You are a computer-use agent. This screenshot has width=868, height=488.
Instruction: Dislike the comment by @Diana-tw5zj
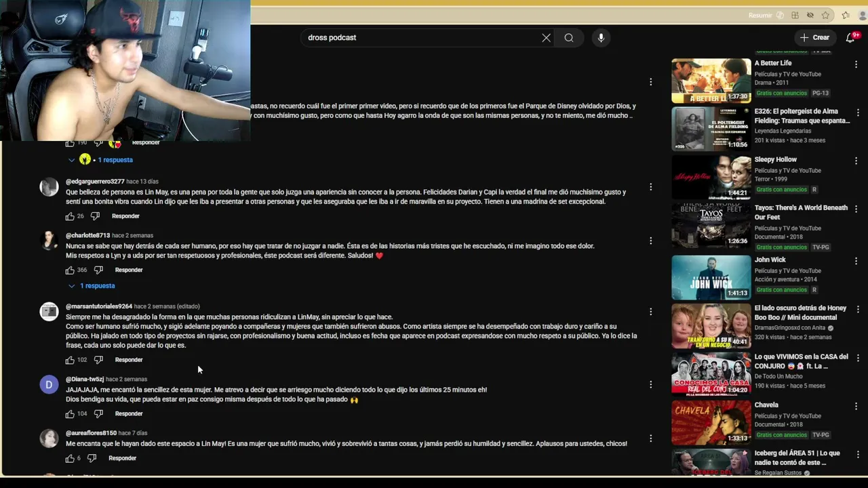coord(98,413)
